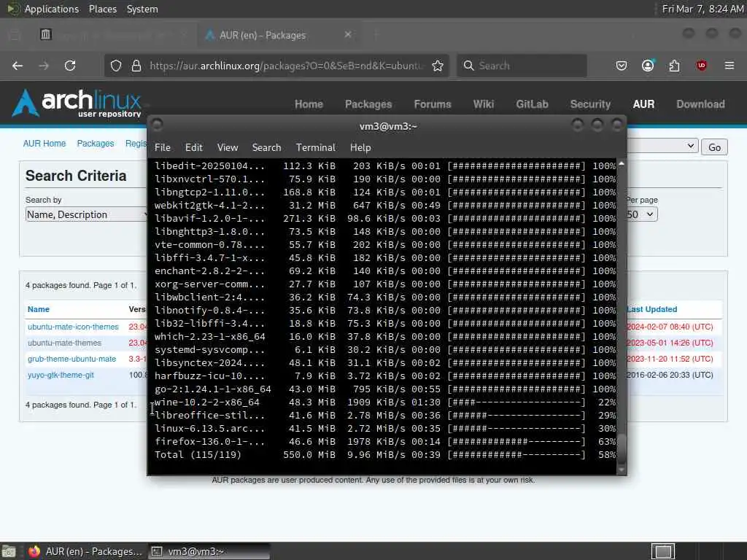Viewport: 747px width, 560px height.
Task: Click the vm3@vm3:~ terminal taskbar button
Action: (x=209, y=551)
